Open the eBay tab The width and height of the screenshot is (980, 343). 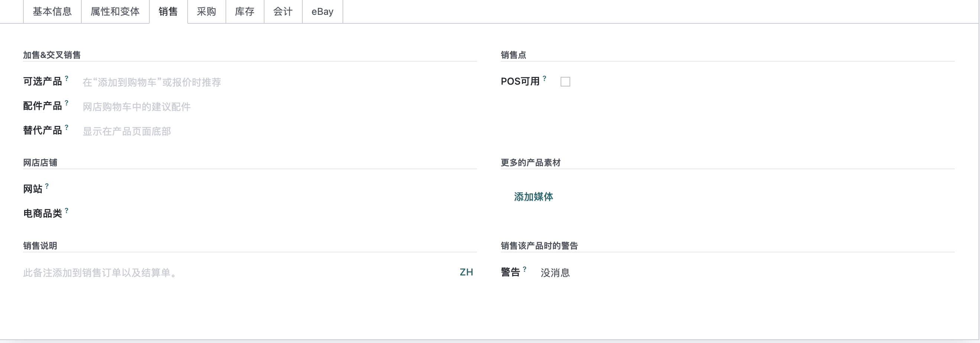322,12
